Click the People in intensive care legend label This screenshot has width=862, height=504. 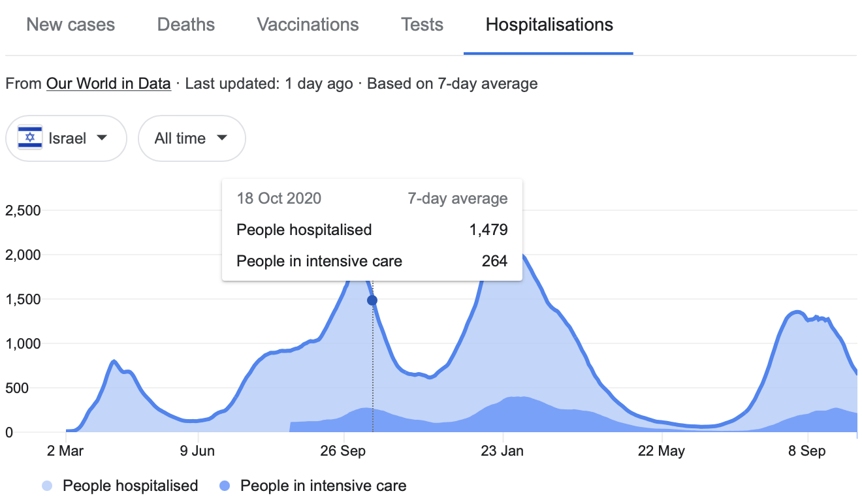[323, 486]
